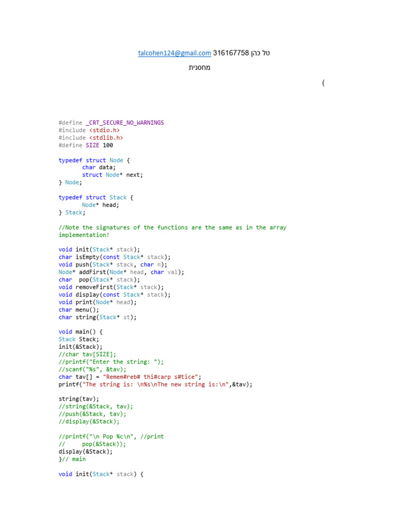This screenshot has width=399, height=532.
Task: Click the void init(Stack* stack) { definition
Action: [x=101, y=474]
